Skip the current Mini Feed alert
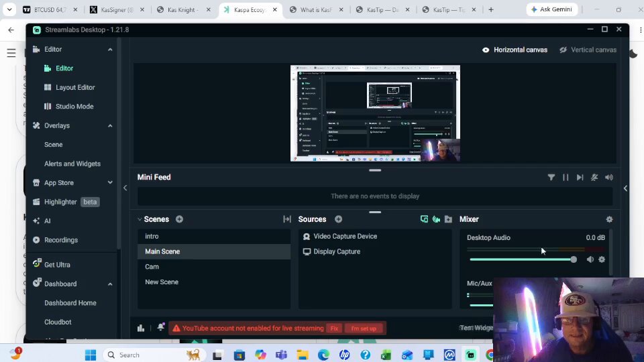The width and height of the screenshot is (644, 362). [x=580, y=177]
